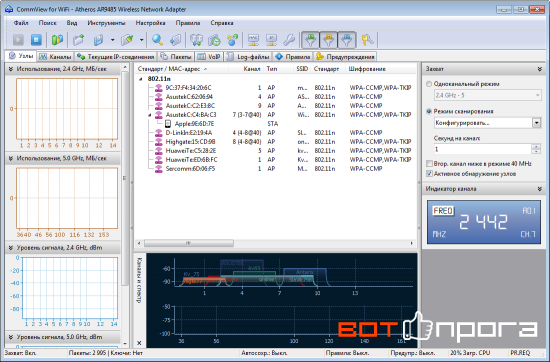Enable Втор. канал ниже в режиме 40 MHz
Viewport: 550px width, 362px height.
(429, 163)
